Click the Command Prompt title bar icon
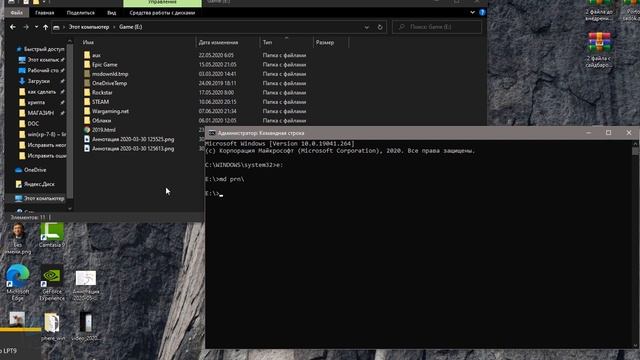640x360 pixels. 212,133
